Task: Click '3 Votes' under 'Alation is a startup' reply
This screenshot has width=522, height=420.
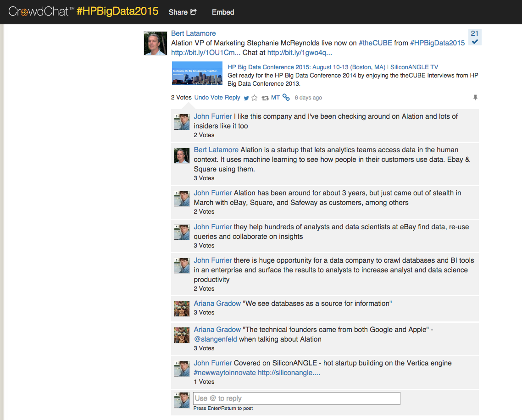Action: [204, 178]
